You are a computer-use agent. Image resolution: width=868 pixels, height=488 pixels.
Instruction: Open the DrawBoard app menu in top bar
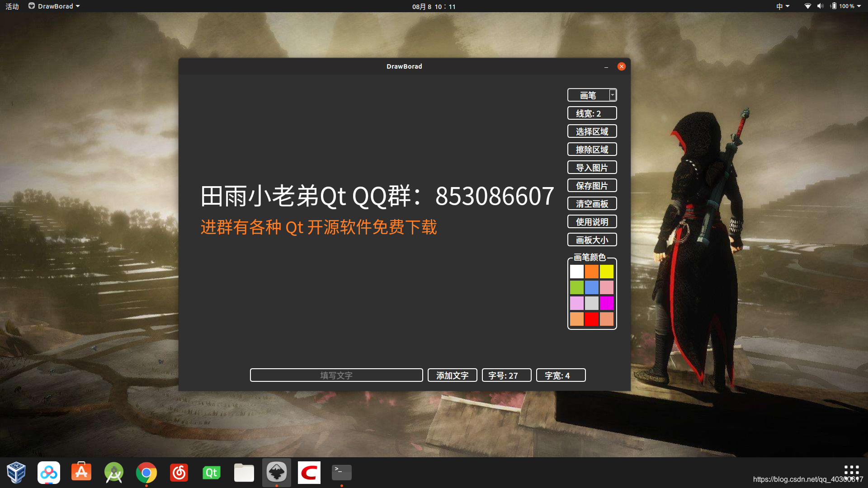coord(54,6)
